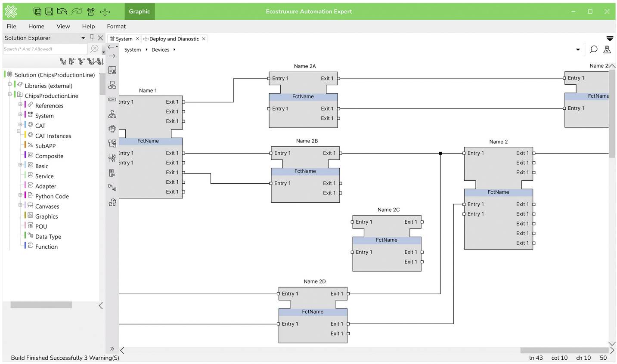Expand the Canvases tree node
The image size is (617, 364).
coord(20,205)
